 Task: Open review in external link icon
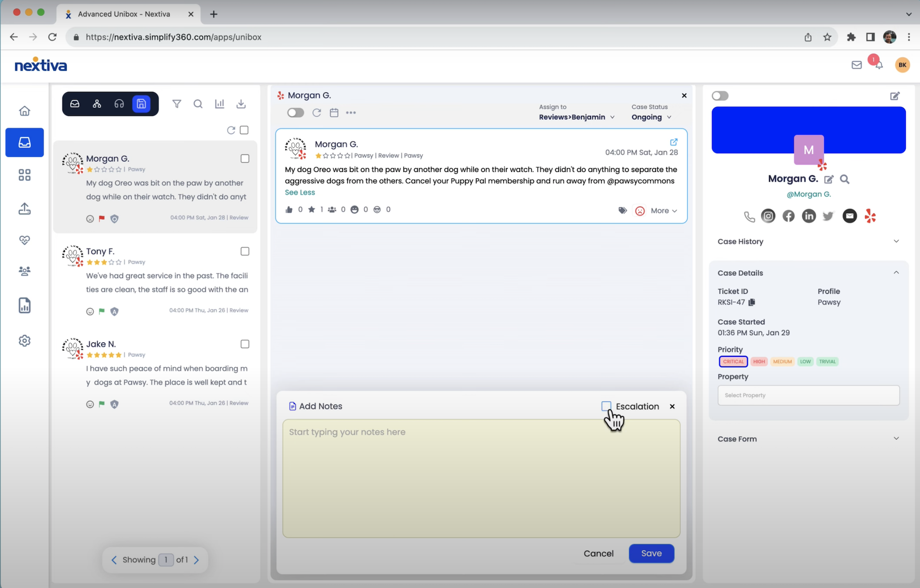point(674,142)
